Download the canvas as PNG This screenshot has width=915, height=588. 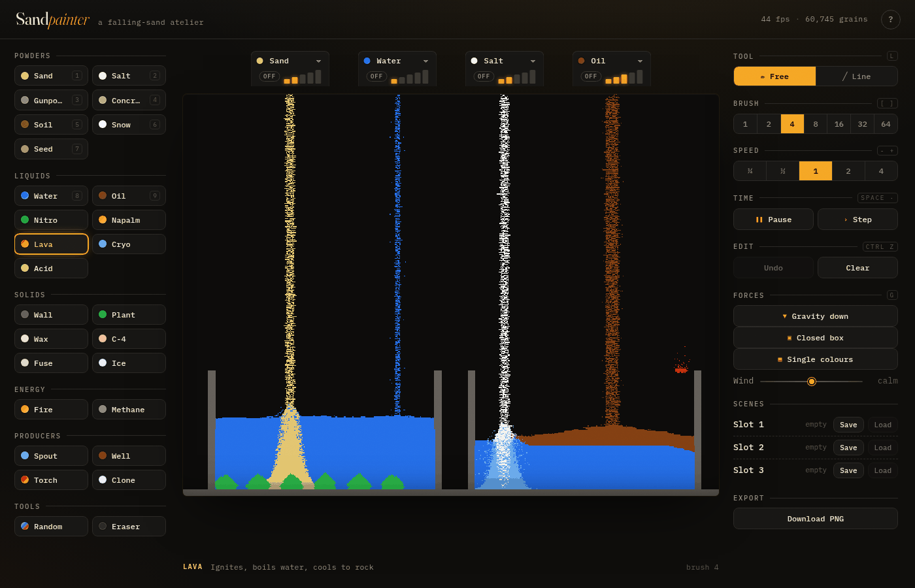coord(816,519)
